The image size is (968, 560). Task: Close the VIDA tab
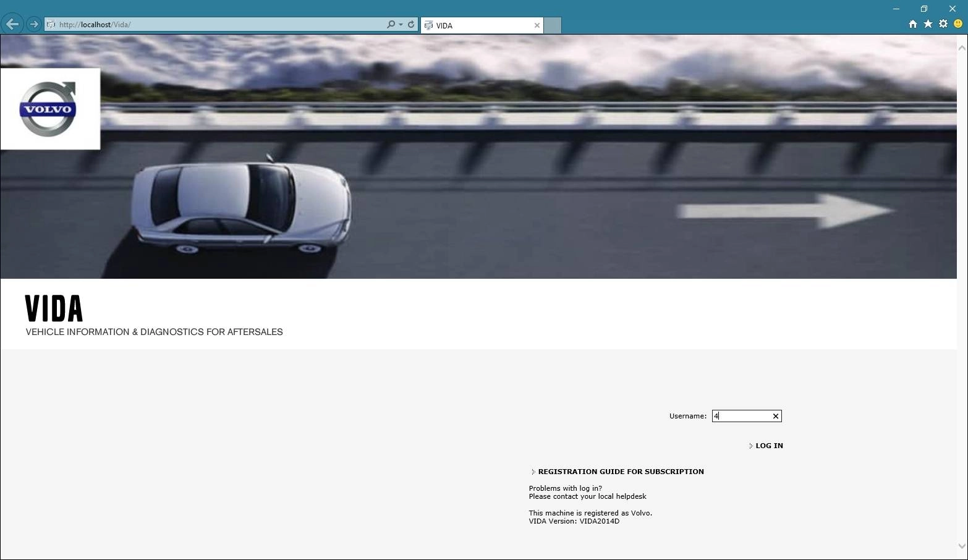(x=537, y=25)
